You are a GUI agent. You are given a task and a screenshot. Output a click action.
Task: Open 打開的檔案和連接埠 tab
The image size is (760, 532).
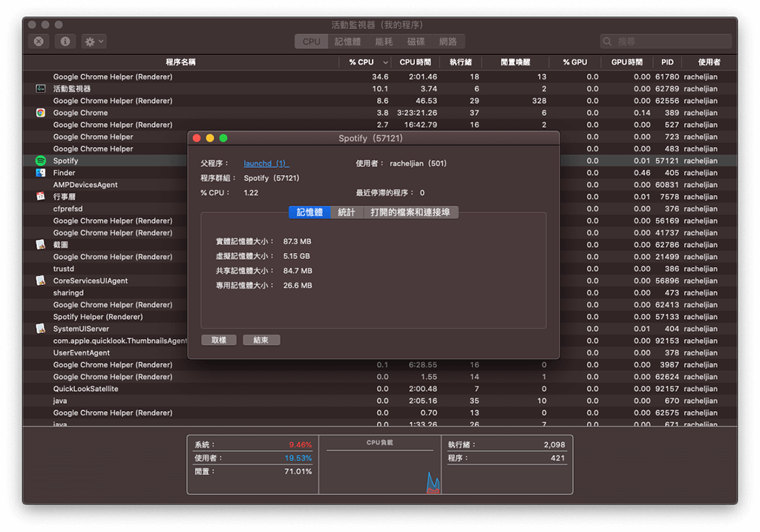(410, 212)
